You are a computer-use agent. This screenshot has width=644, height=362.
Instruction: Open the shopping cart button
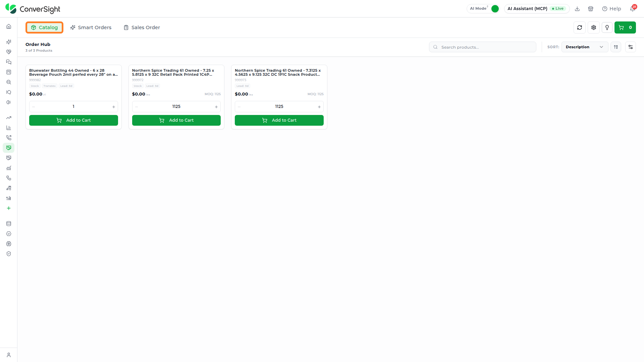tap(625, 27)
